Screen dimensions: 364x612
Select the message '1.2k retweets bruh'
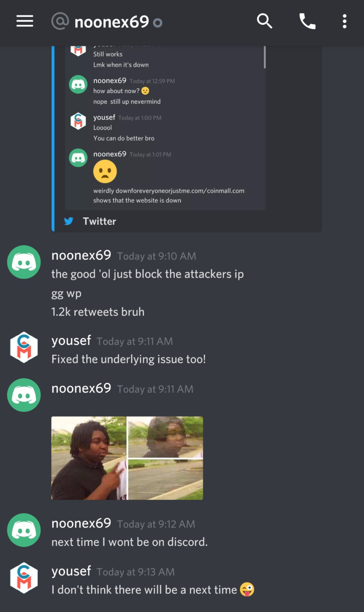coord(98,312)
